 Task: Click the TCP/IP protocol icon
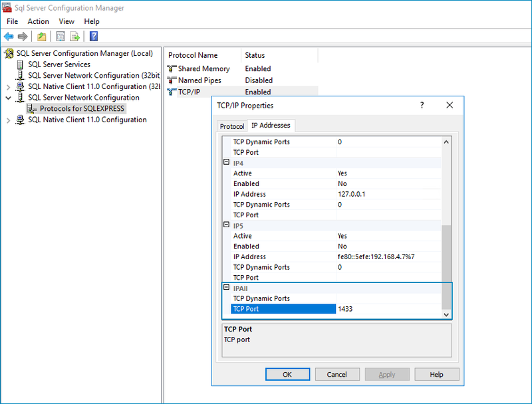(x=172, y=92)
